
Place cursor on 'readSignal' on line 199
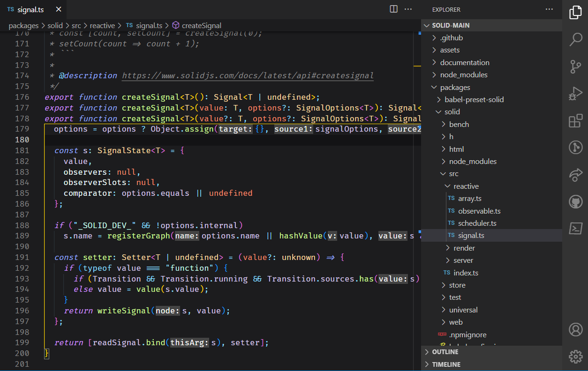tap(117, 342)
